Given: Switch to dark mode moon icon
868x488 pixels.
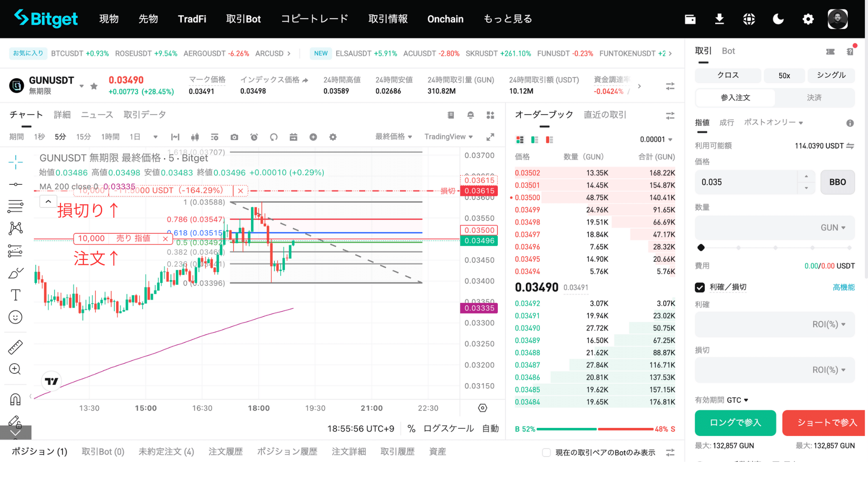Looking at the screenshot, I should click(778, 19).
